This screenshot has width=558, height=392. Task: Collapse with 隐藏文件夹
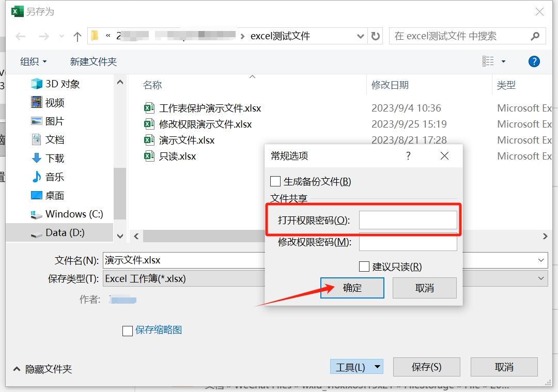pos(43,369)
